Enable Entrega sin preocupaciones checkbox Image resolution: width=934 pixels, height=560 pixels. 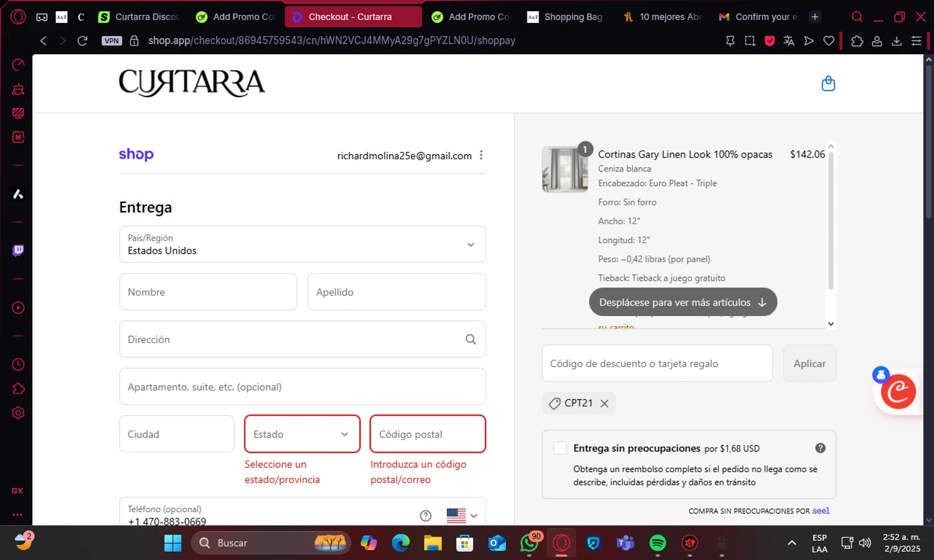pyautogui.click(x=560, y=448)
